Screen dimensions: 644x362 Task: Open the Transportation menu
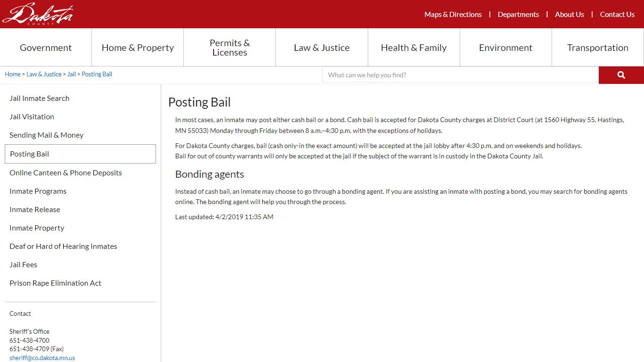598,48
